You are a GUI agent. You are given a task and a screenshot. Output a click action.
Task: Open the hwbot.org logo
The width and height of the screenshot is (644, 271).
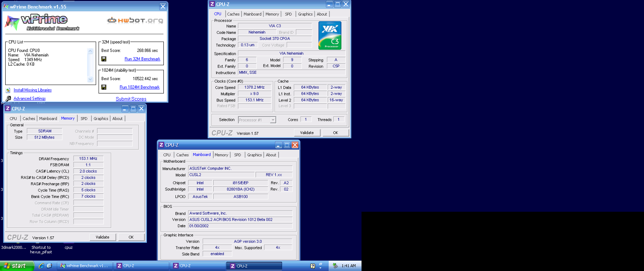pos(135,20)
